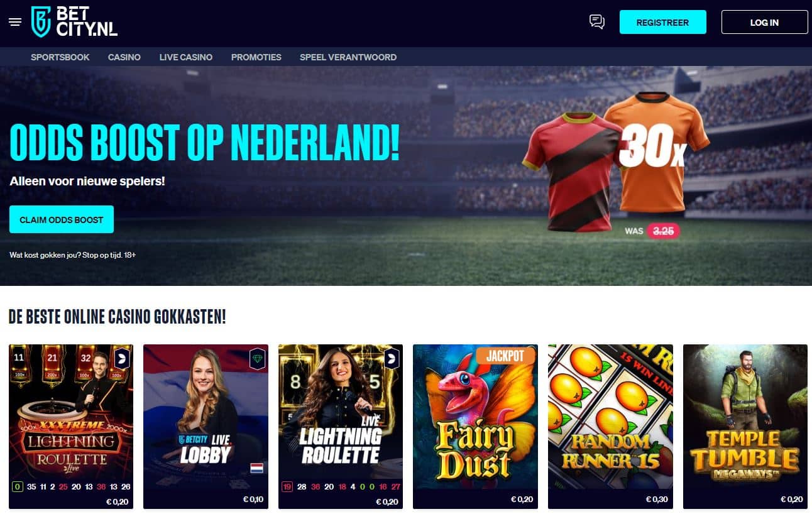Click the arrow badge on XXXtreme Lightning Roulette
This screenshot has width=812, height=514.
coord(122,359)
